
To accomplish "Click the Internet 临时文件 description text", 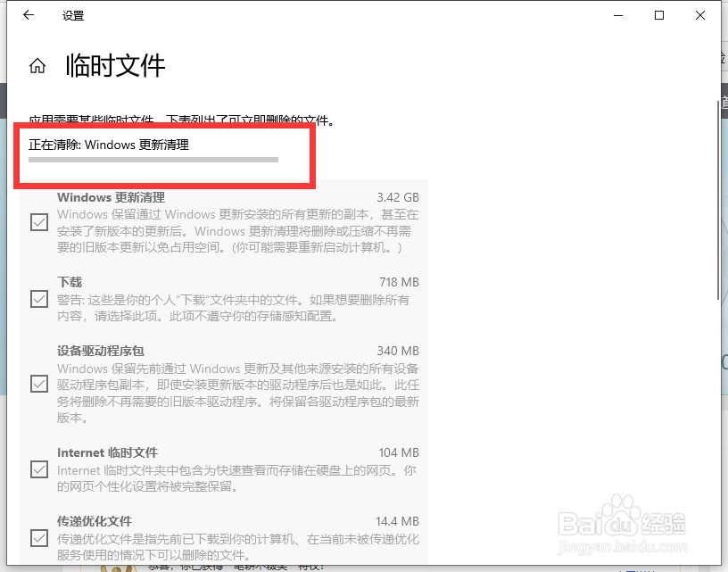I will [236, 478].
